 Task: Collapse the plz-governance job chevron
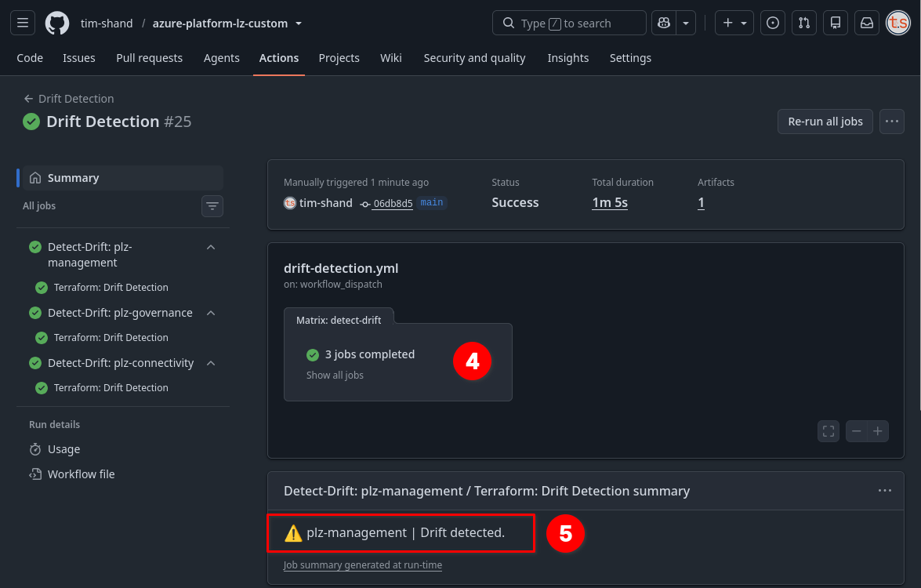(x=211, y=313)
